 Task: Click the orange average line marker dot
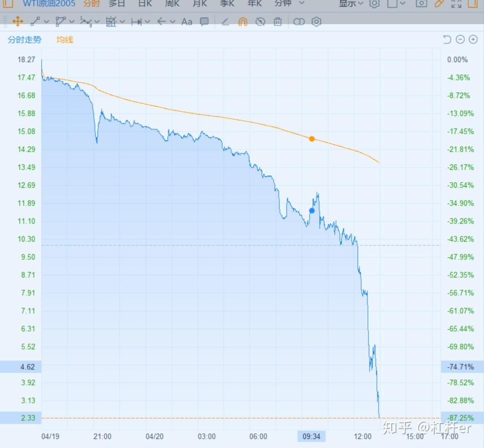pyautogui.click(x=312, y=139)
